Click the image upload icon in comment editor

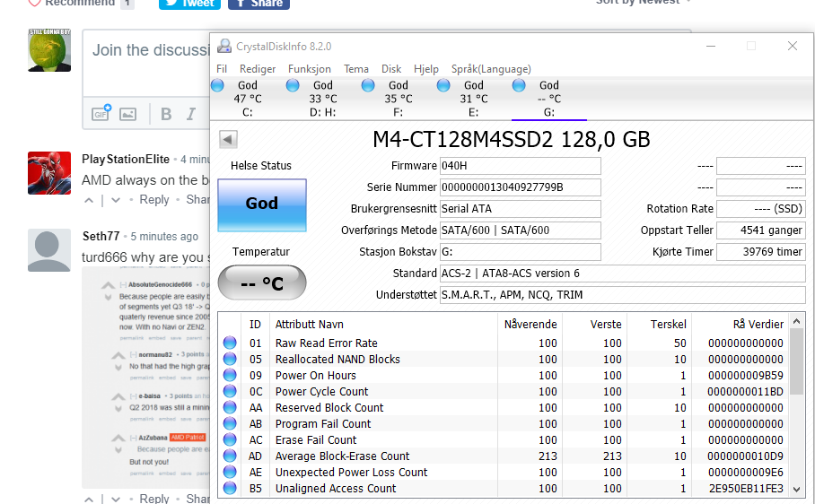coord(127,114)
